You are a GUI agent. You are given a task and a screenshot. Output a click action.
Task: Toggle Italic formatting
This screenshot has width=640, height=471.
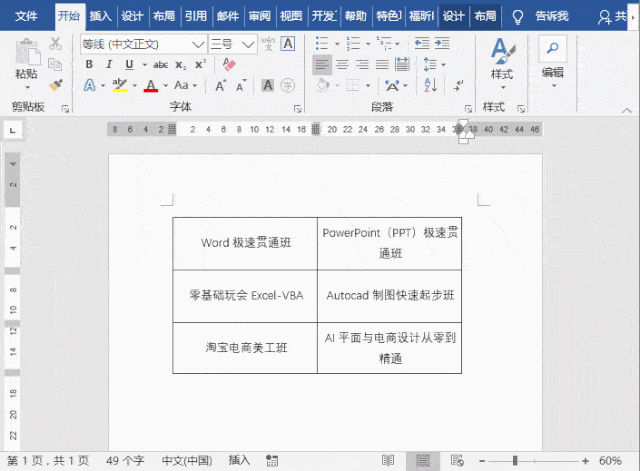[109, 64]
